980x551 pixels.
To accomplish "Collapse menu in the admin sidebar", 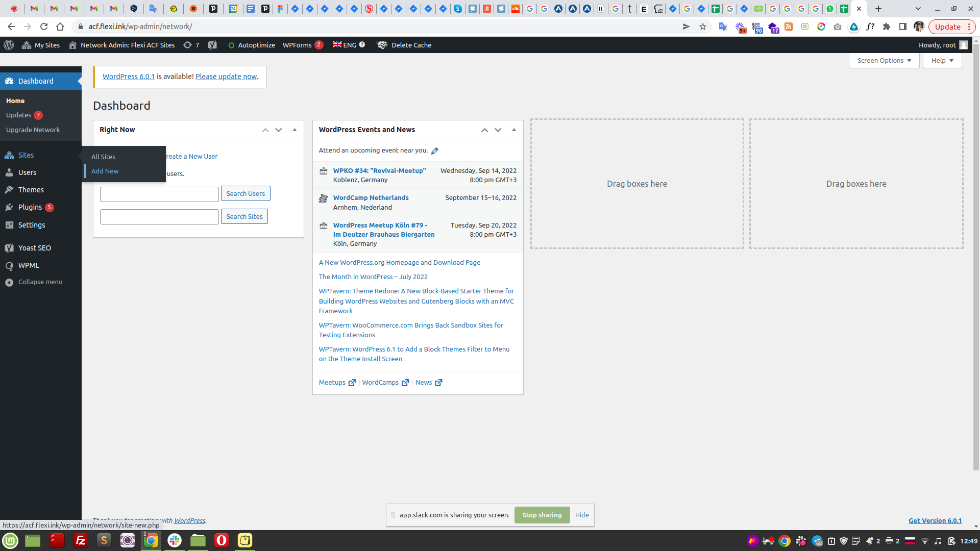I will 40,282.
